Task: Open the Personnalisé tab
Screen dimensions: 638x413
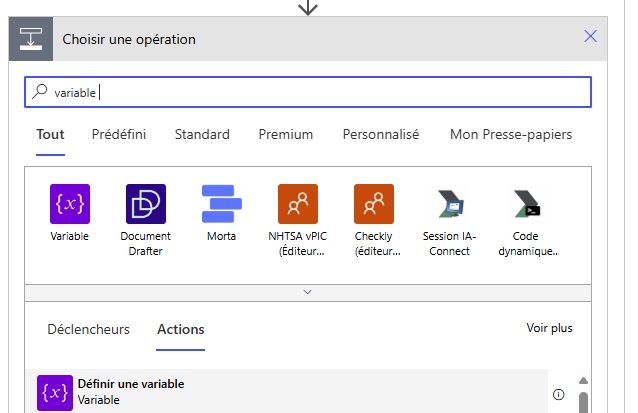Action: tap(380, 134)
